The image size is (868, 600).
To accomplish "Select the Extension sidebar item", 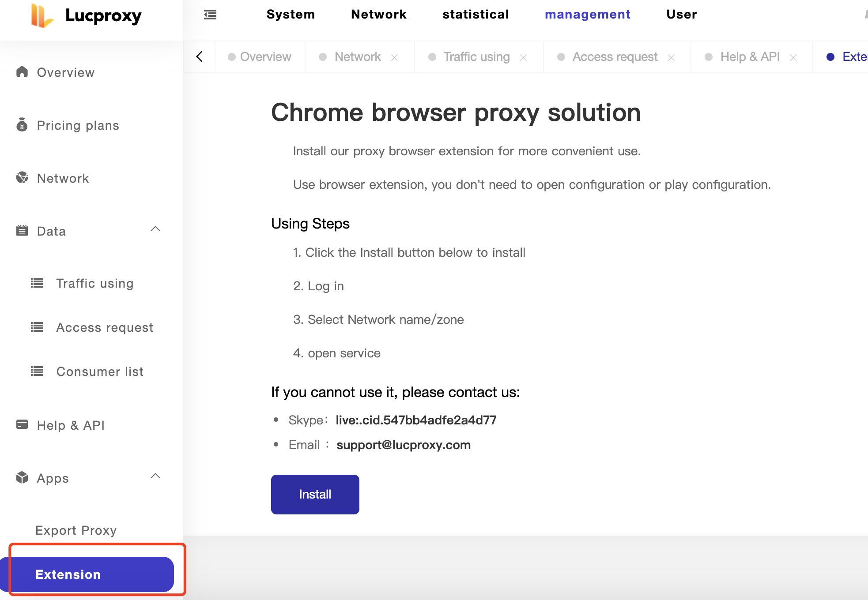I will pyautogui.click(x=87, y=574).
